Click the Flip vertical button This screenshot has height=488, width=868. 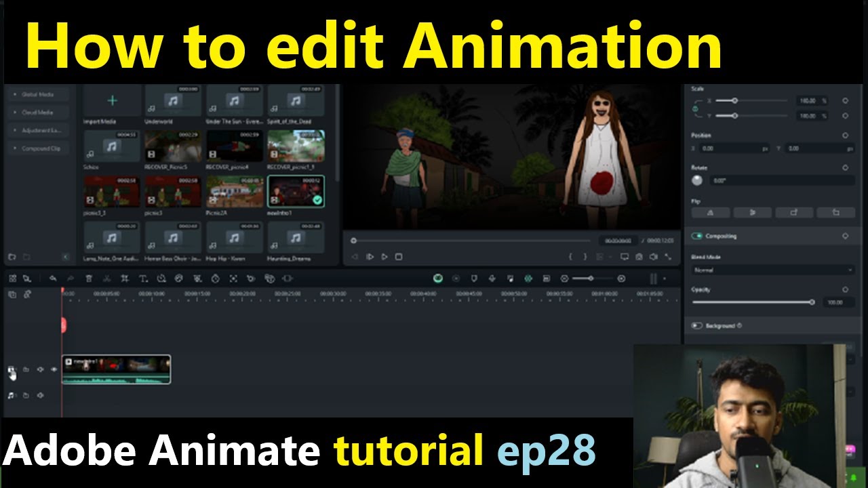click(752, 213)
